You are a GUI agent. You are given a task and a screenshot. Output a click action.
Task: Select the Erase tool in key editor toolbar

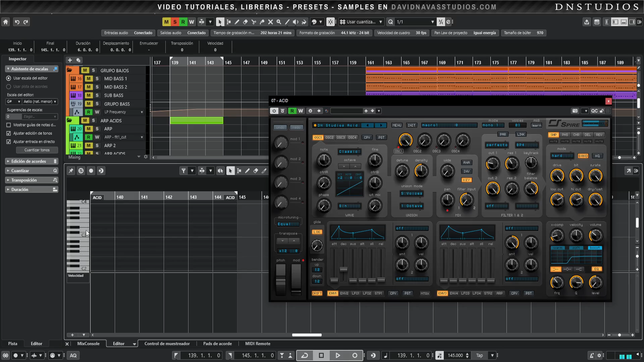[256, 171]
